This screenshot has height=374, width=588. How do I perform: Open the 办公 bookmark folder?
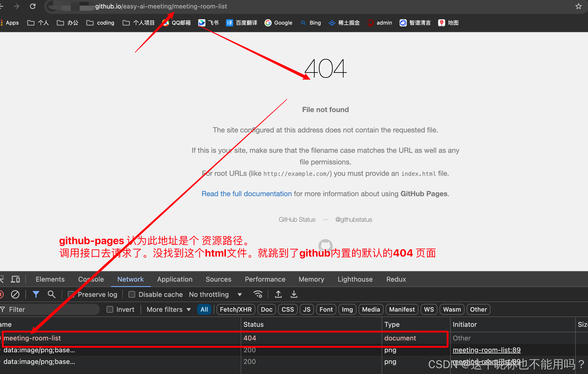[68, 23]
